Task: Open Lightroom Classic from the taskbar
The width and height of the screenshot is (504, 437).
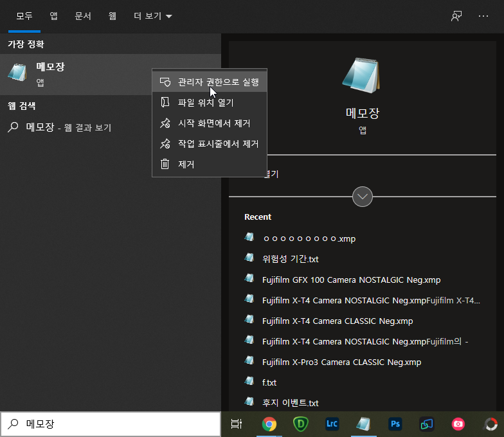Action: click(x=332, y=424)
